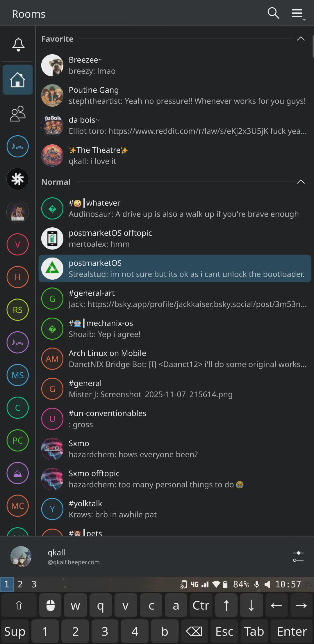Click the room list scrollbar handle
The height and width of the screenshot is (644, 314).
point(313,46)
